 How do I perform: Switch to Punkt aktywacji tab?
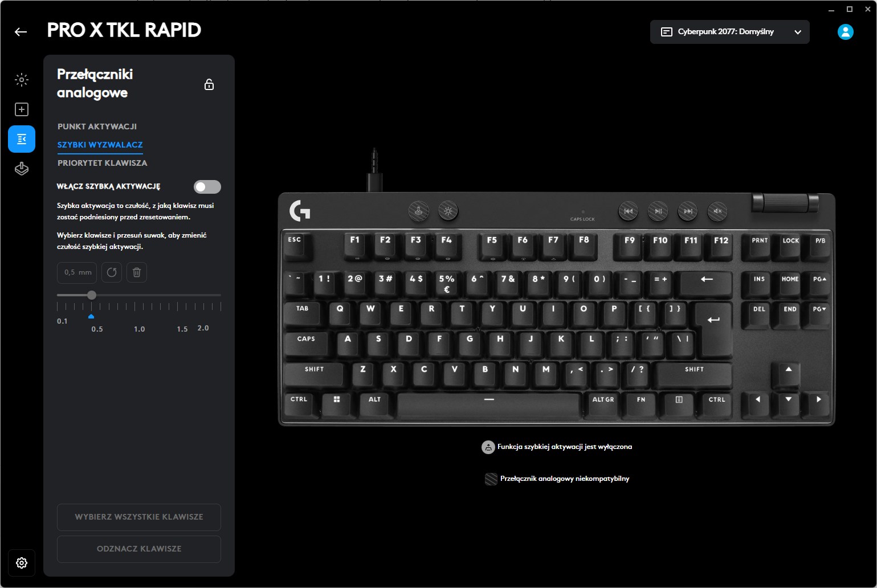[x=97, y=126]
